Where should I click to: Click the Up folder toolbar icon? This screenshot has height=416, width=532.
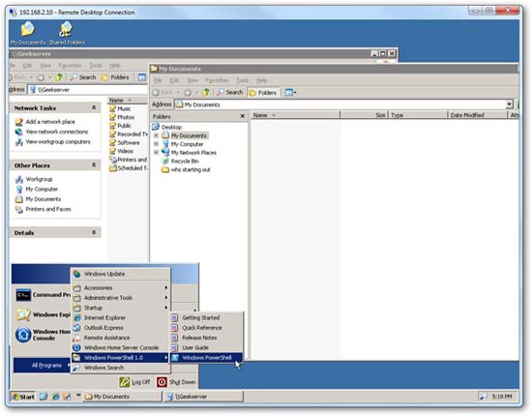click(206, 92)
